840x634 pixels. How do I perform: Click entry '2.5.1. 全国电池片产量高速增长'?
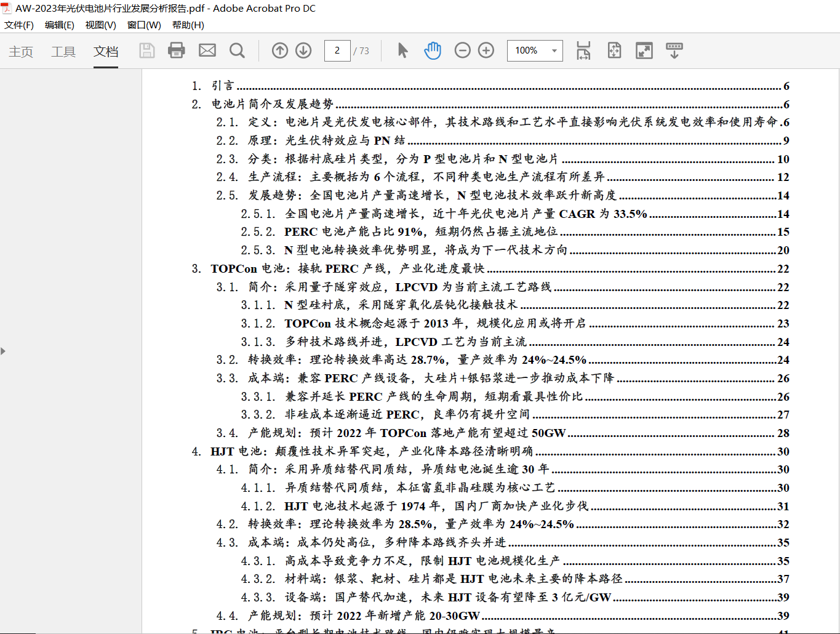coord(515,214)
